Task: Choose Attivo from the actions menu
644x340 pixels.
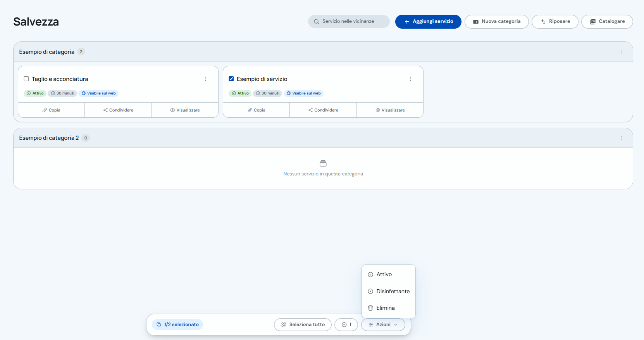Action: coord(389,274)
